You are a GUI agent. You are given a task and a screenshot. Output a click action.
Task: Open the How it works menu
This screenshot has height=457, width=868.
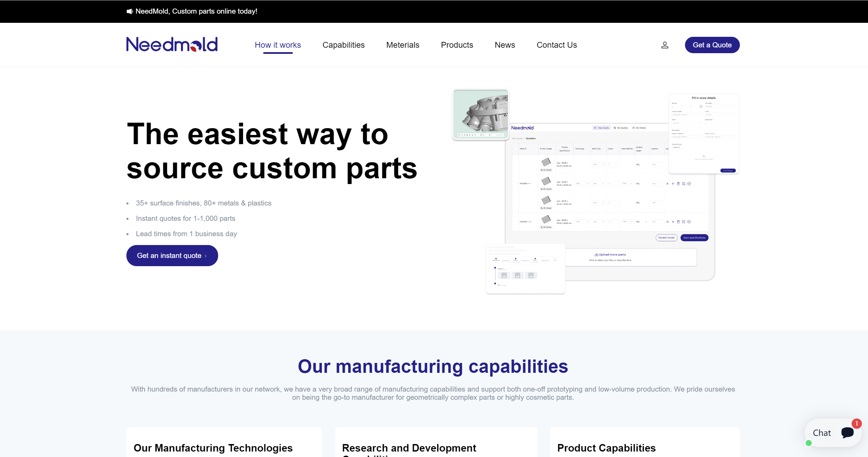pyautogui.click(x=278, y=45)
